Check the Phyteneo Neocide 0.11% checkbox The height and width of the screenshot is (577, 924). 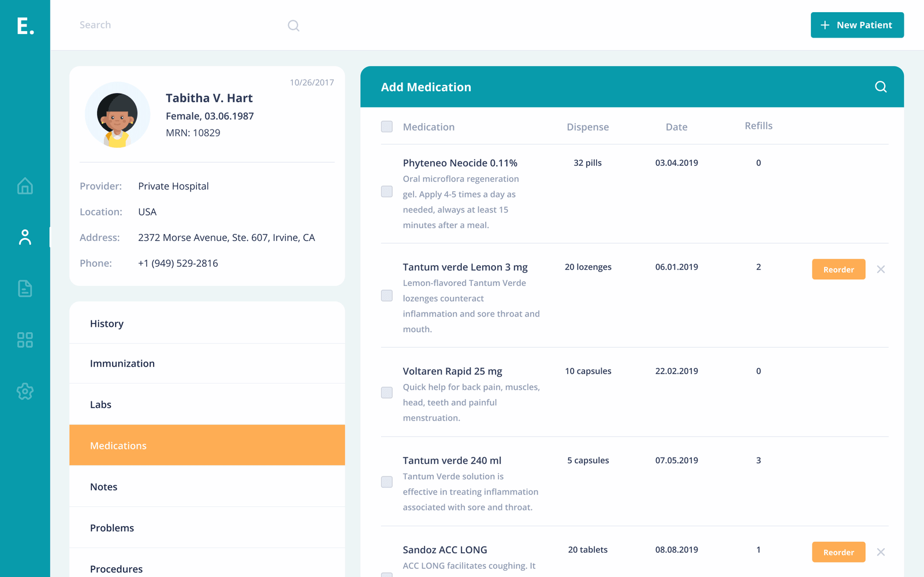coord(387,192)
